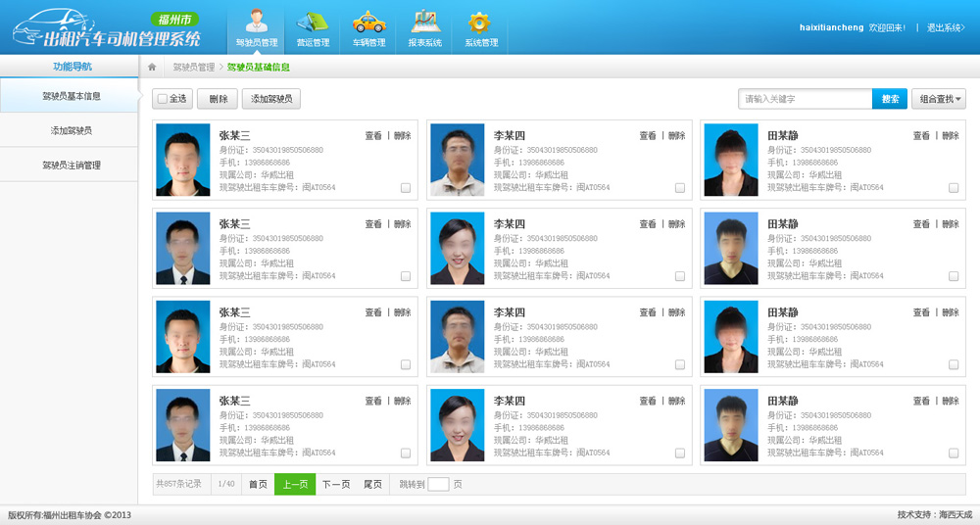Image resolution: width=980 pixels, height=525 pixels.
Task: Check the first 张某三 card checkbox
Action: point(406,188)
